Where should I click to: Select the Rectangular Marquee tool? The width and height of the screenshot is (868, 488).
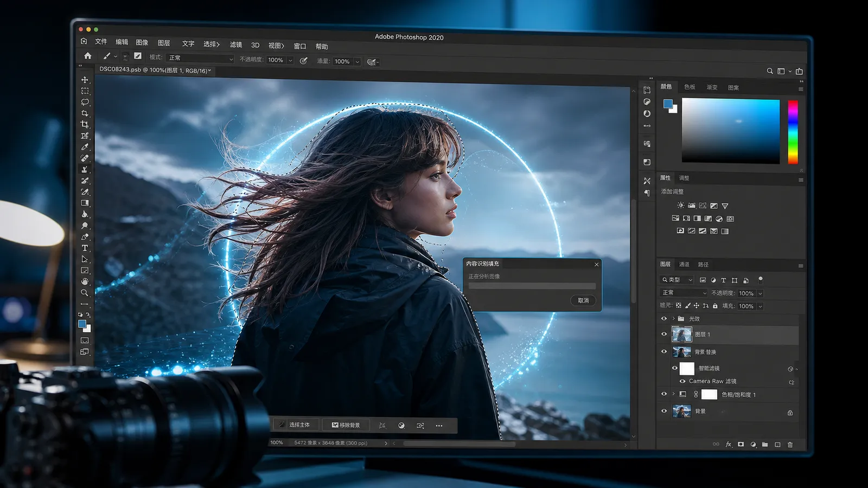(85, 91)
